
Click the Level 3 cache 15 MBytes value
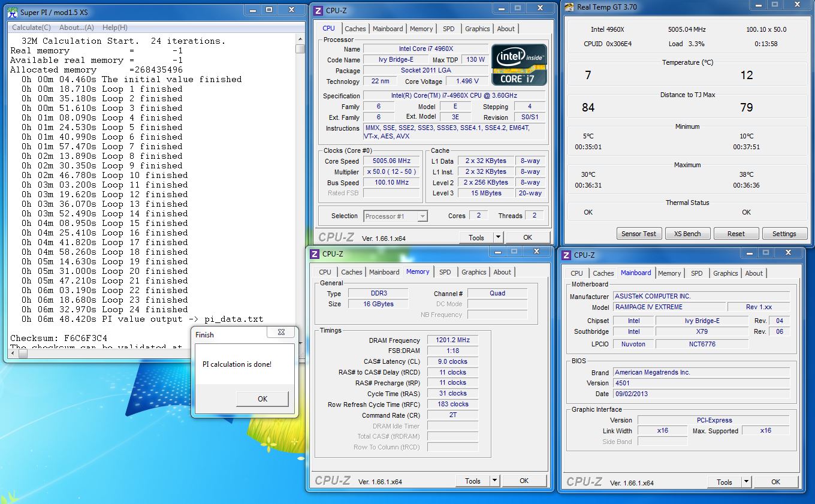point(486,194)
